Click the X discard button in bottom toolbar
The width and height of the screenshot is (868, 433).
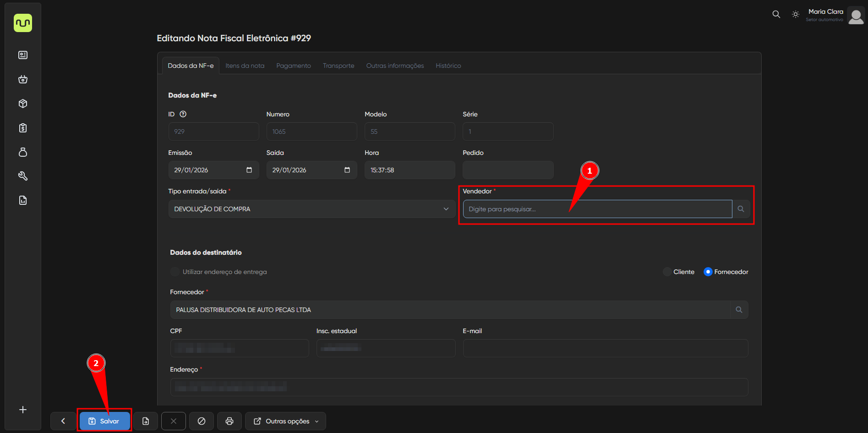174,421
